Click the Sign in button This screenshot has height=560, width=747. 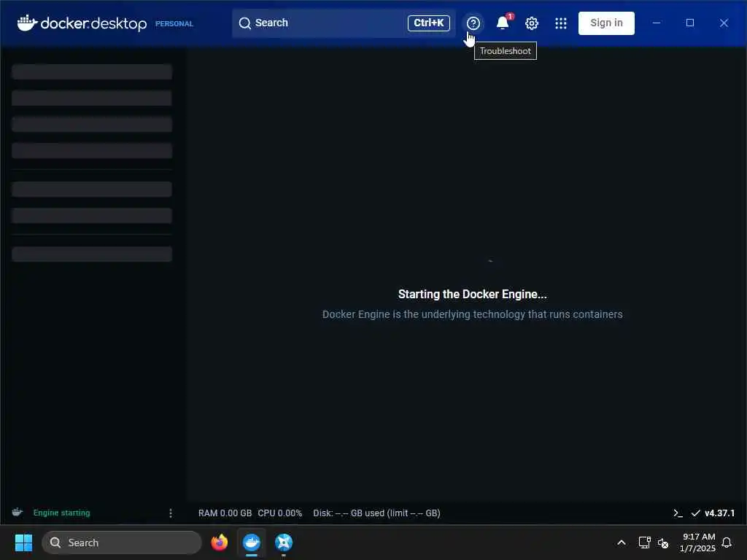click(606, 23)
